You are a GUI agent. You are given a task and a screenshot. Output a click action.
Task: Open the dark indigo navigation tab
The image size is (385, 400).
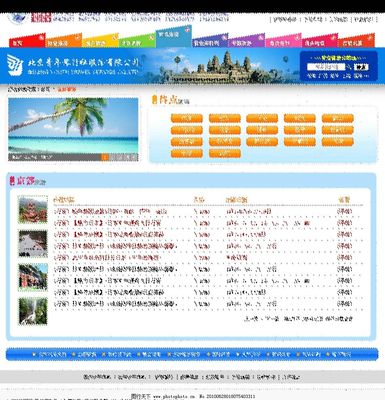[210, 41]
